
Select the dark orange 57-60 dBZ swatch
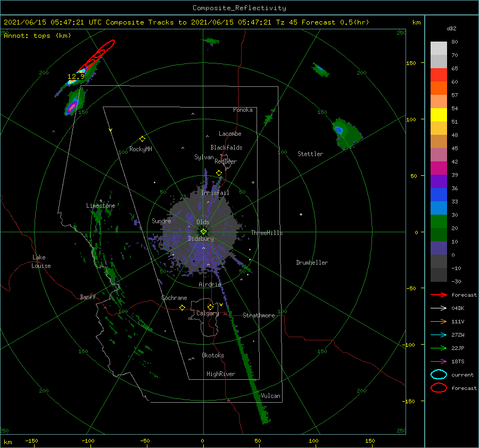coord(439,88)
